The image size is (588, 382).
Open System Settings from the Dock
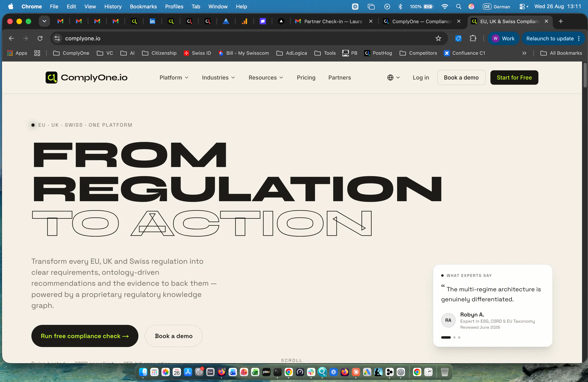[x=199, y=372]
